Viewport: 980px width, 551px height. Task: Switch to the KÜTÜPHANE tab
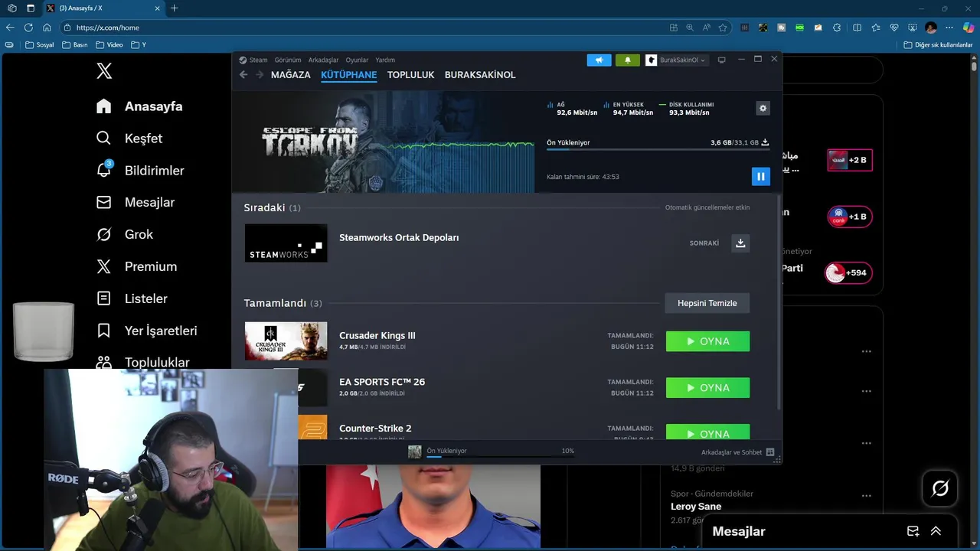point(349,75)
